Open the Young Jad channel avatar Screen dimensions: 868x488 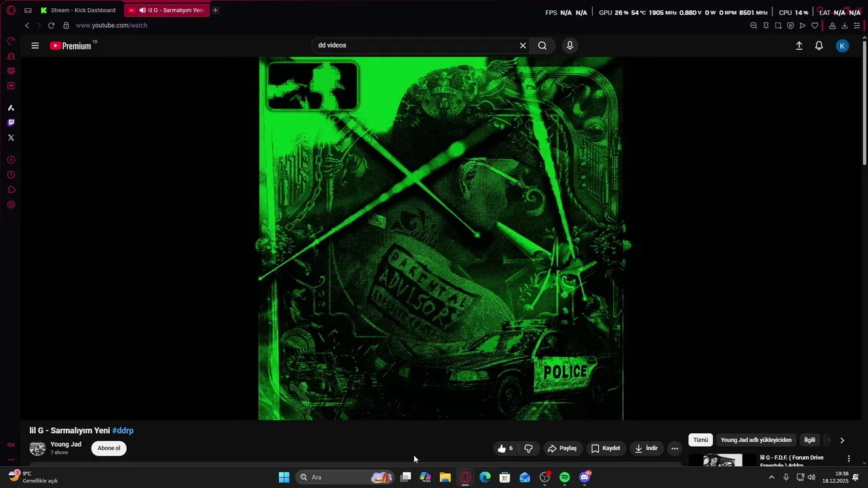pyautogui.click(x=37, y=448)
